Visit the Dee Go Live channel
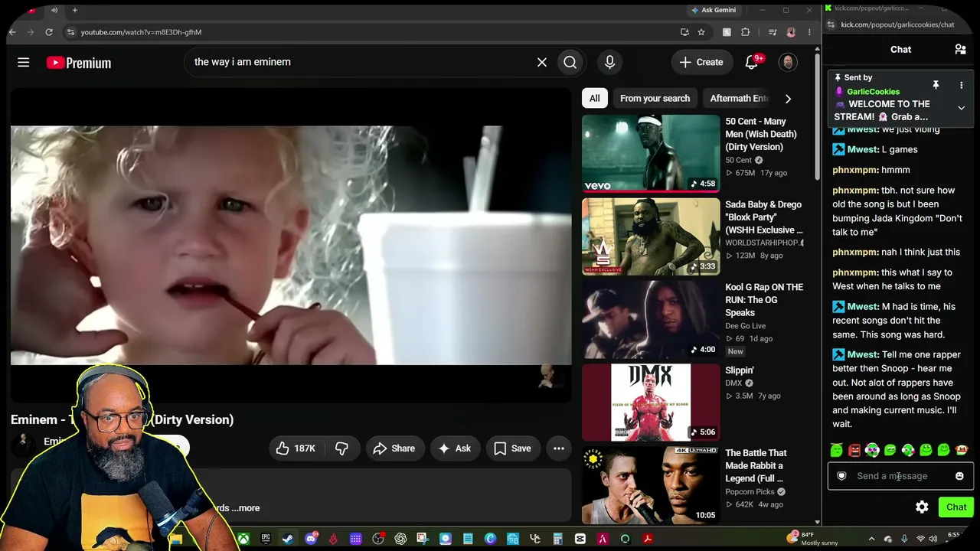 click(746, 326)
